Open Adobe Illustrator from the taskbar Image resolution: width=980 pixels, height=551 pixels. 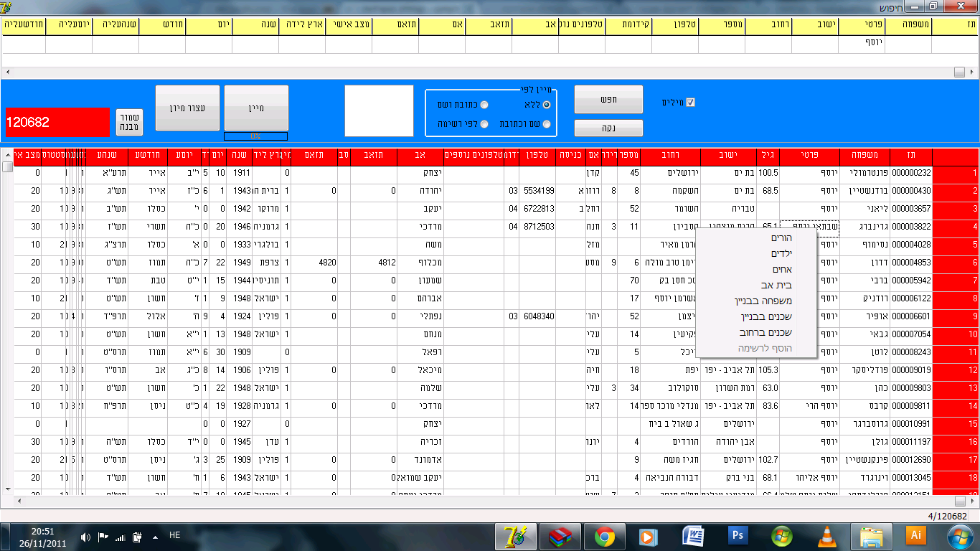click(915, 536)
